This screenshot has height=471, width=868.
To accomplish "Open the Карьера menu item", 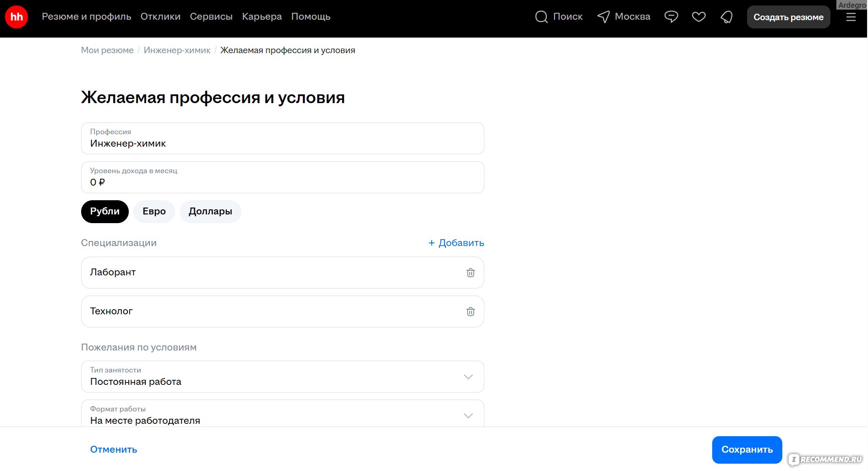I will pos(262,16).
